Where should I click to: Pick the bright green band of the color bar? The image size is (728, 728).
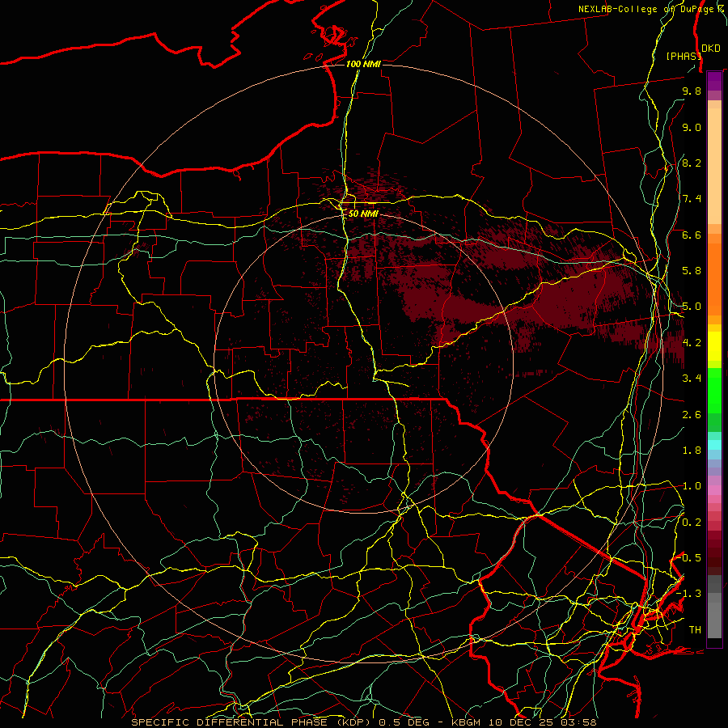tap(714, 390)
